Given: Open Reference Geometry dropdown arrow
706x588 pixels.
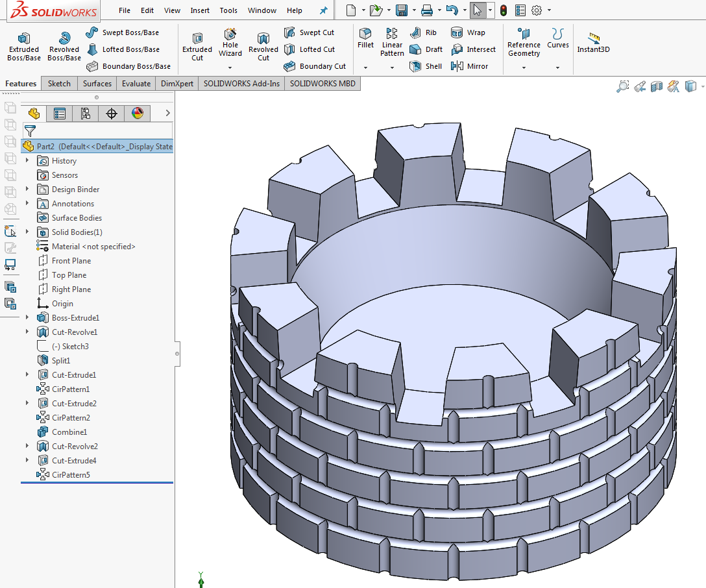Looking at the screenshot, I should (524, 67).
